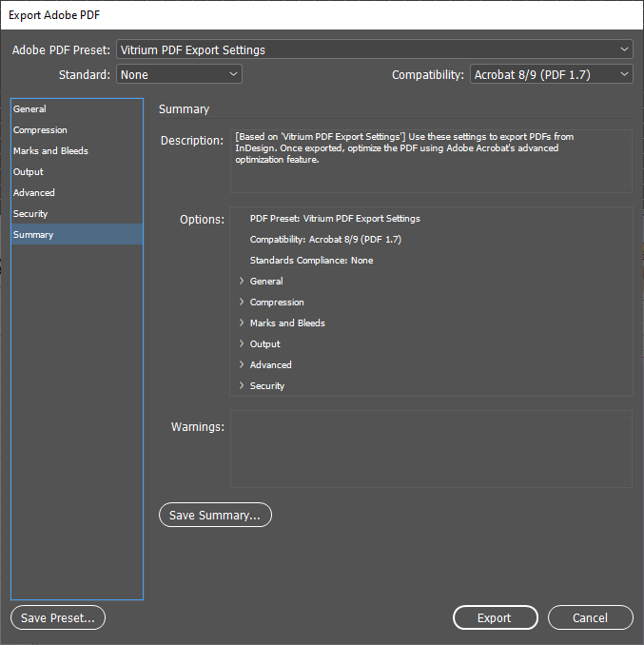Cancel the PDF export dialog
This screenshot has width=644, height=645.
coord(590,617)
